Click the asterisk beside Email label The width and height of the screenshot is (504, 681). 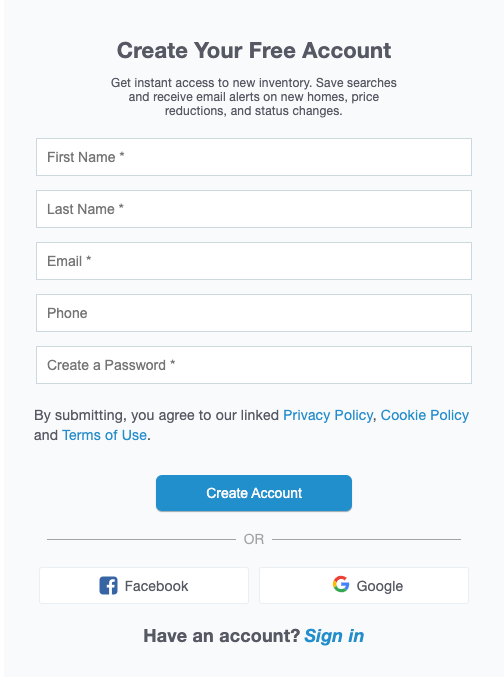(x=89, y=258)
